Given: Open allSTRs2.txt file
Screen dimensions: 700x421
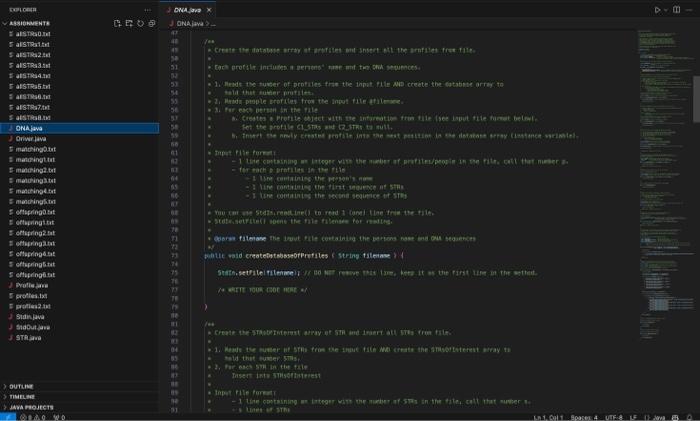Looking at the screenshot, I should [x=79, y=55].
